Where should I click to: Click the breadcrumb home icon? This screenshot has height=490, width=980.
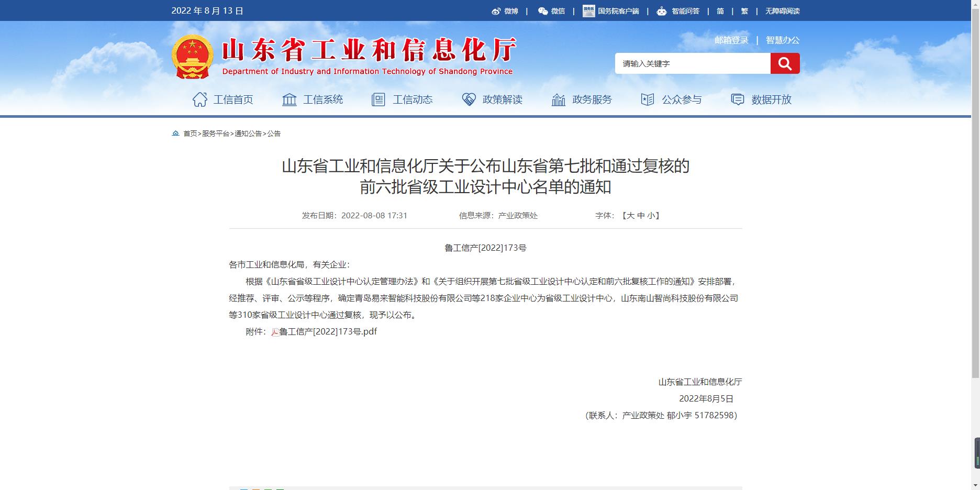[175, 133]
